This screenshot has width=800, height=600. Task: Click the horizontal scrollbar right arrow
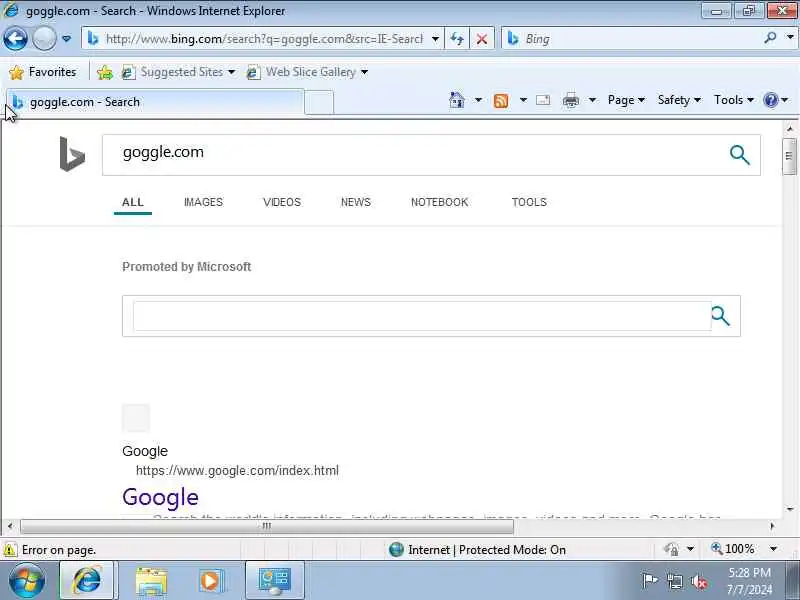coord(772,526)
